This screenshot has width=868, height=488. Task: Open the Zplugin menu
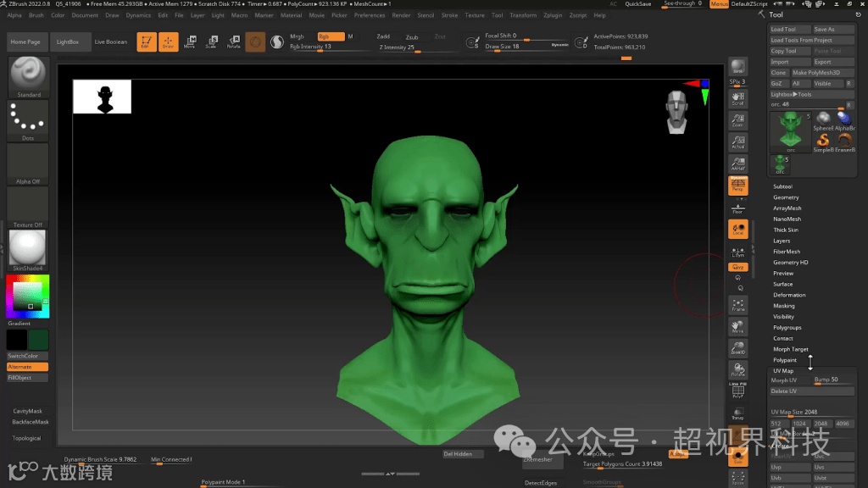(553, 15)
